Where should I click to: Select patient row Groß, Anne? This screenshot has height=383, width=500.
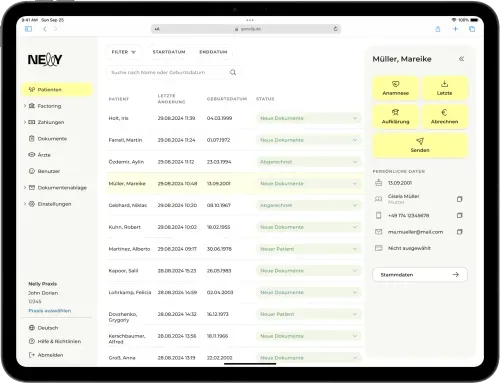tap(235, 358)
